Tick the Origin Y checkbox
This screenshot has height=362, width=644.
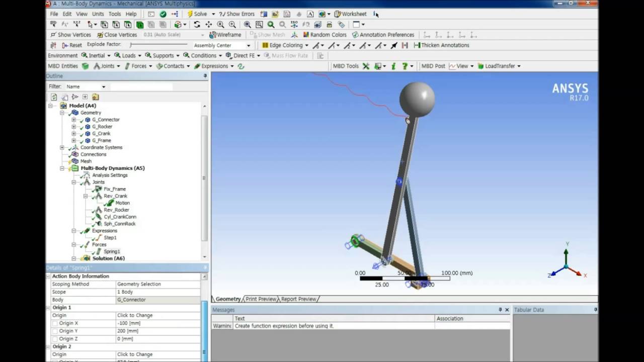coord(55,331)
